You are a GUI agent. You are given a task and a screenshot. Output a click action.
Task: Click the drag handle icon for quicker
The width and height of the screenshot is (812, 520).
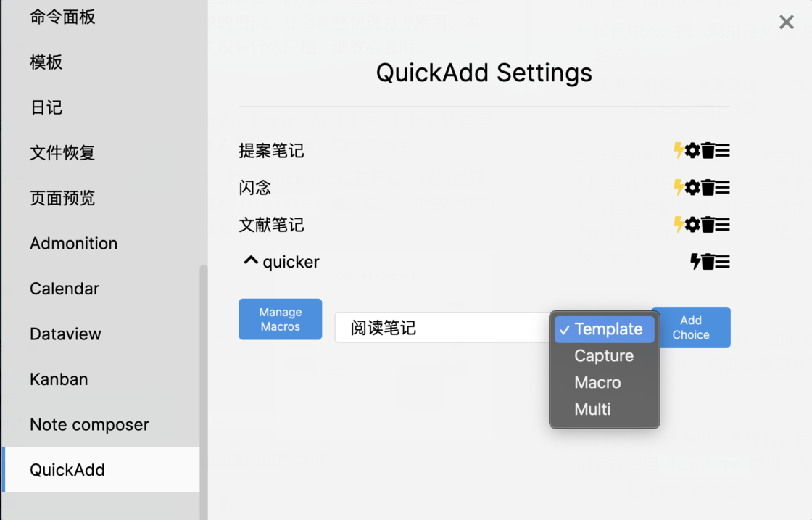[x=723, y=262]
